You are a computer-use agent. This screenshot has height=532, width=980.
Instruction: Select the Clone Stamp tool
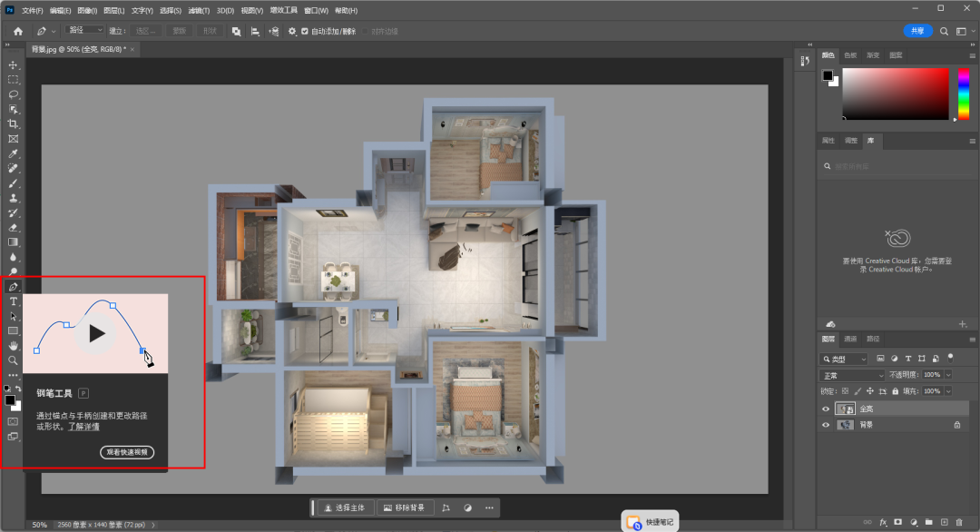[x=13, y=198]
